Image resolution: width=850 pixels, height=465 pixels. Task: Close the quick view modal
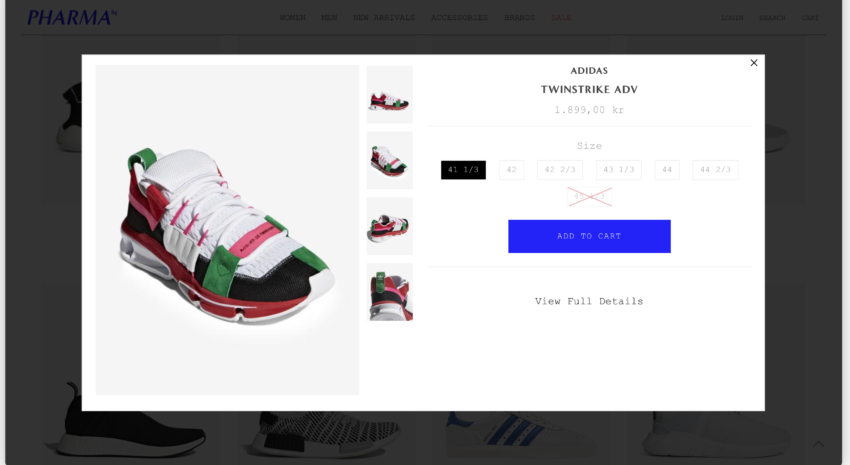pyautogui.click(x=754, y=63)
